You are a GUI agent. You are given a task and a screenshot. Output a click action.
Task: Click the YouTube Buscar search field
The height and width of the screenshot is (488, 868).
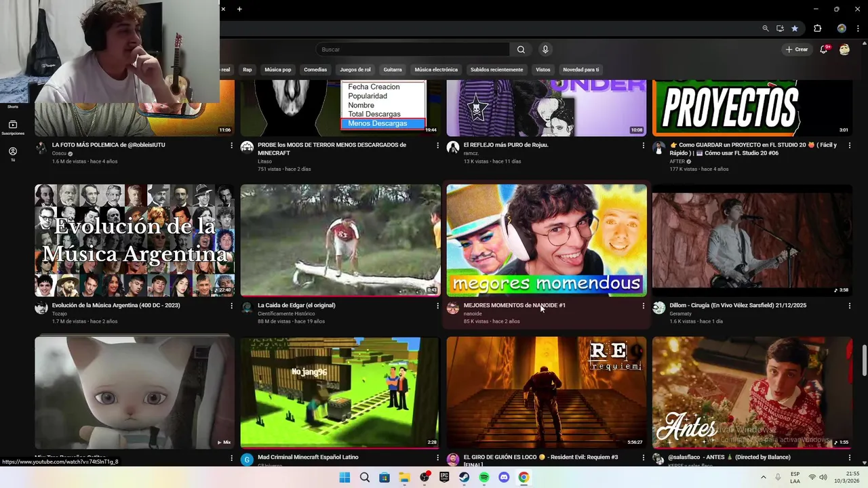pos(413,49)
